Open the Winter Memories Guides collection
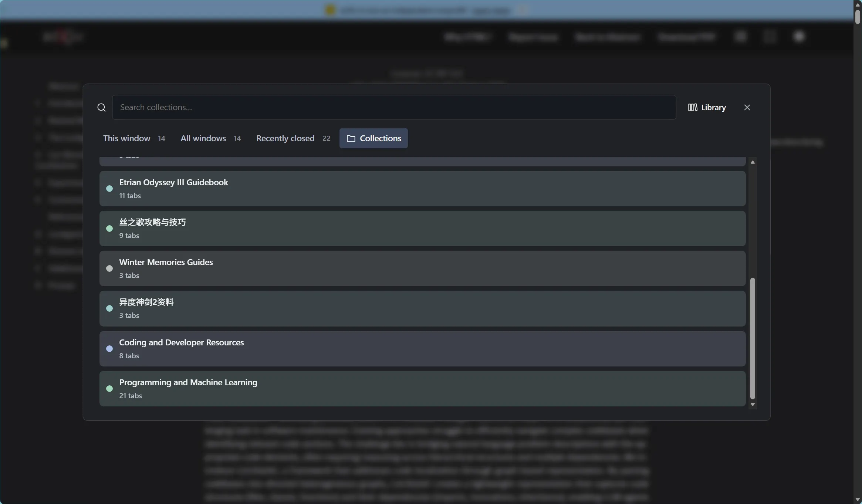 tap(422, 268)
